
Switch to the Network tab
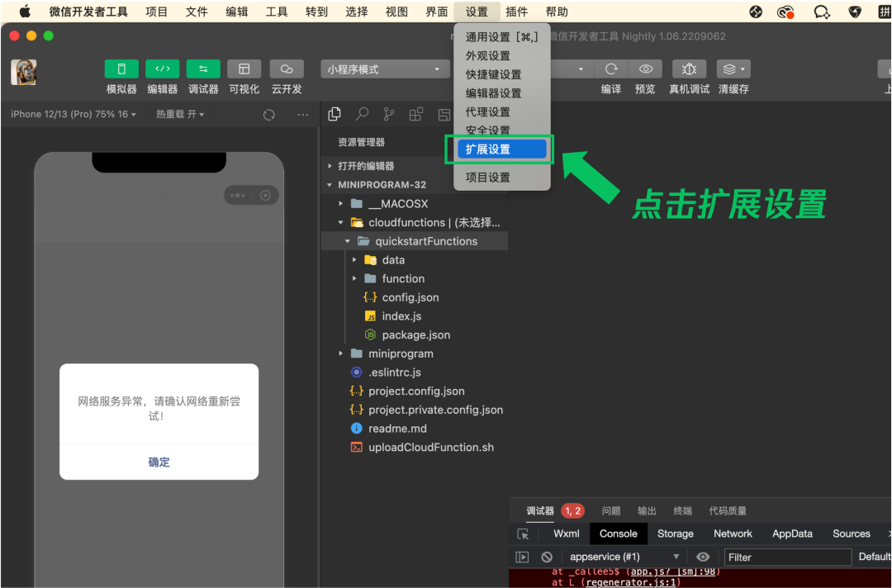click(x=733, y=533)
